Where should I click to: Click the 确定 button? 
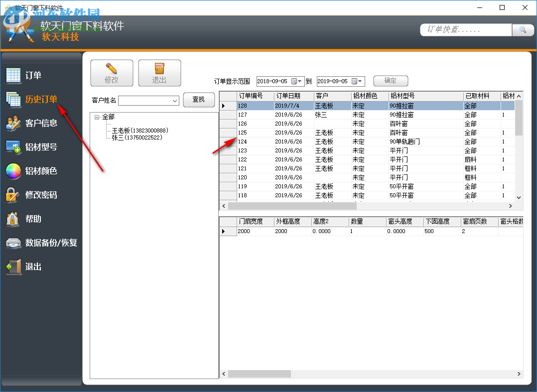pos(391,81)
